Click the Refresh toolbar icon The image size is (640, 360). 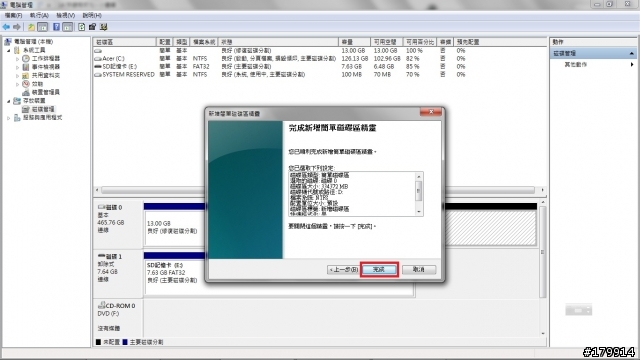point(82,27)
